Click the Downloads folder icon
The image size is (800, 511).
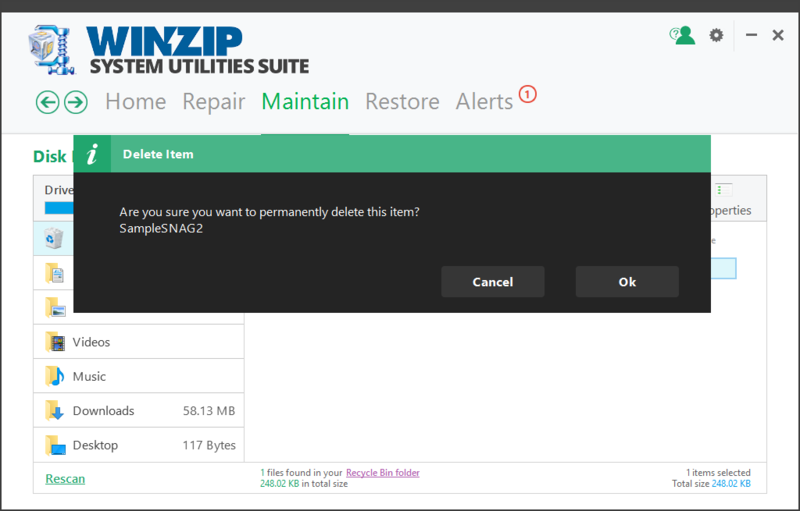click(x=55, y=411)
